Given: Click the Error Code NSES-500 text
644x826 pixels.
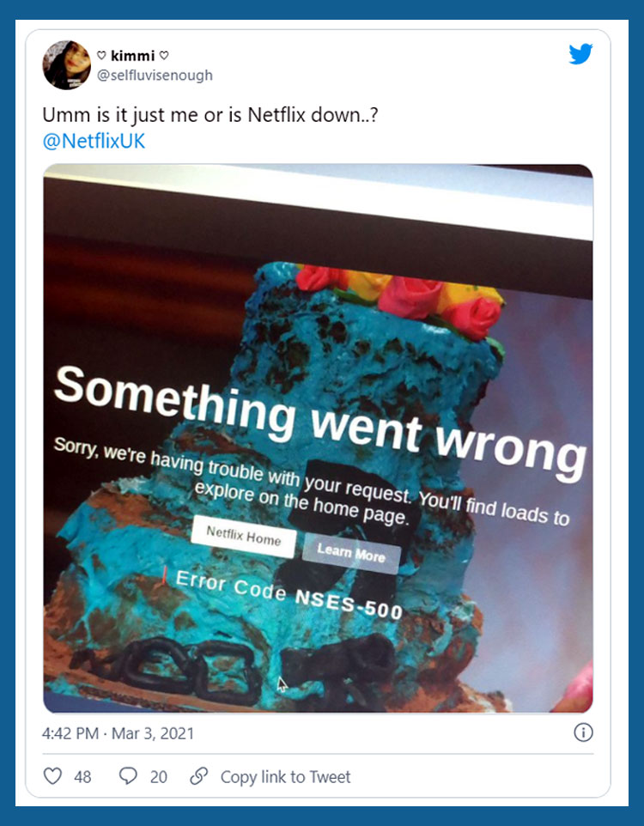Looking at the screenshot, I should (x=289, y=595).
